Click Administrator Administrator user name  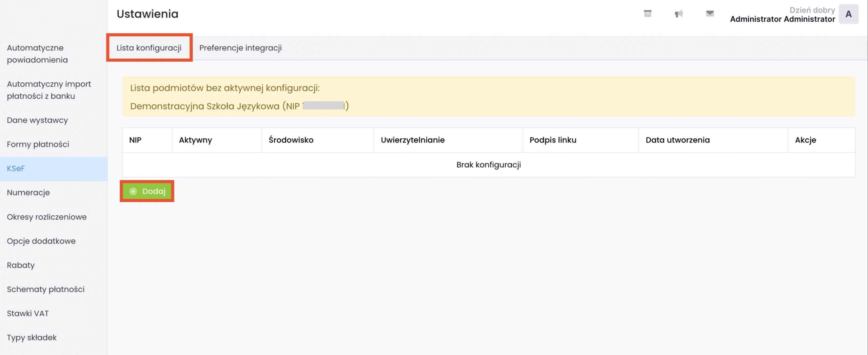(782, 19)
